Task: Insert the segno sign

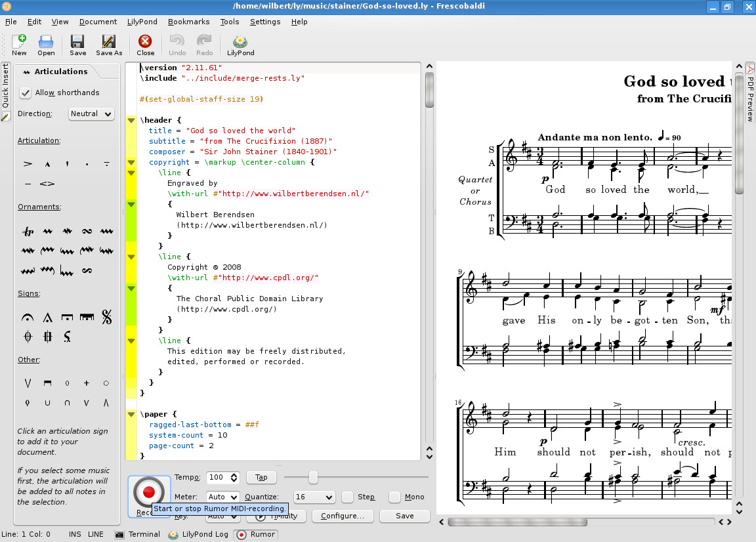Action: 106,317
